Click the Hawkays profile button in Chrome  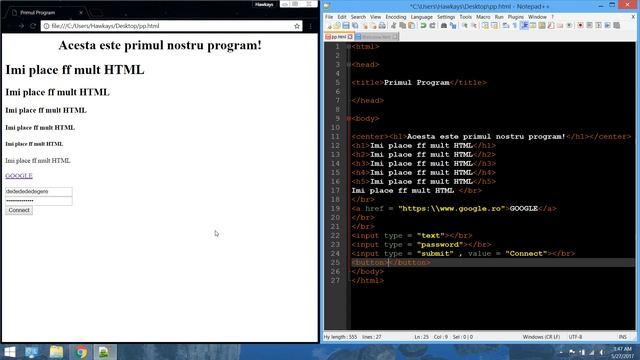click(x=264, y=4)
